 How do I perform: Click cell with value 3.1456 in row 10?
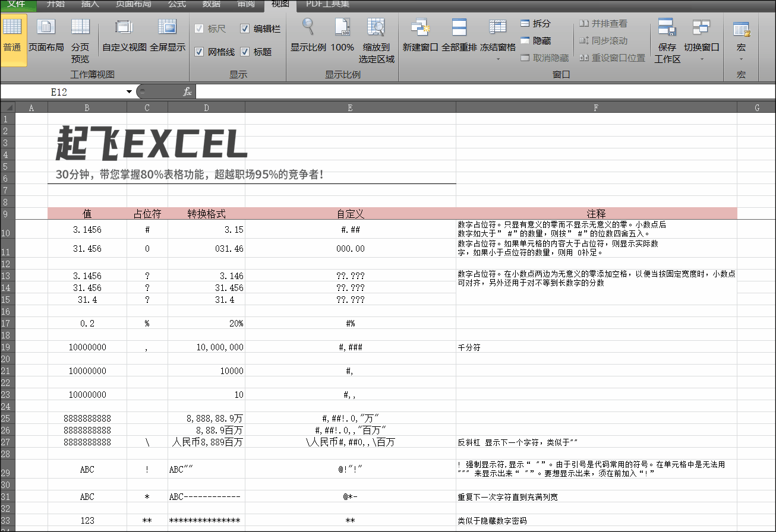coord(87,229)
